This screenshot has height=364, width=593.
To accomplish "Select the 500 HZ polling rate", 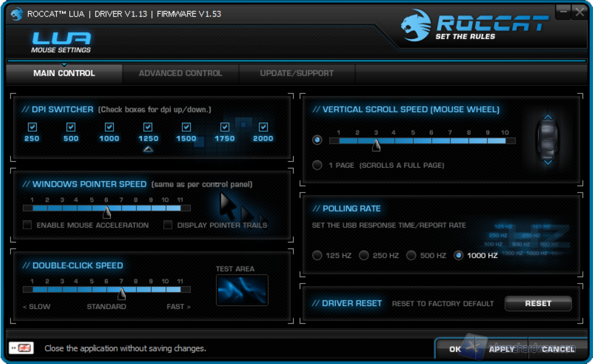I will click(411, 255).
